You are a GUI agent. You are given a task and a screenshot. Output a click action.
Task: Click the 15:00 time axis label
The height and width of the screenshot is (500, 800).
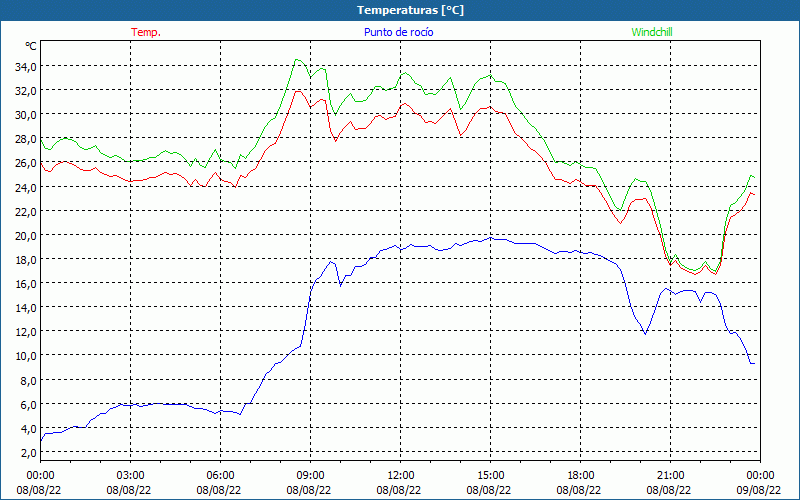(490, 476)
